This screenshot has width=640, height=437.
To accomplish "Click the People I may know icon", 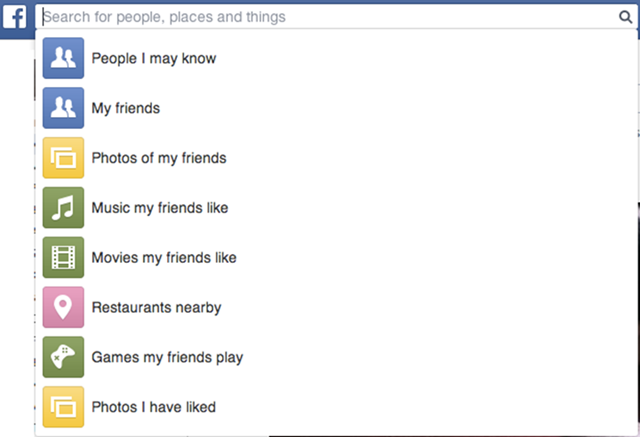I will click(63, 58).
